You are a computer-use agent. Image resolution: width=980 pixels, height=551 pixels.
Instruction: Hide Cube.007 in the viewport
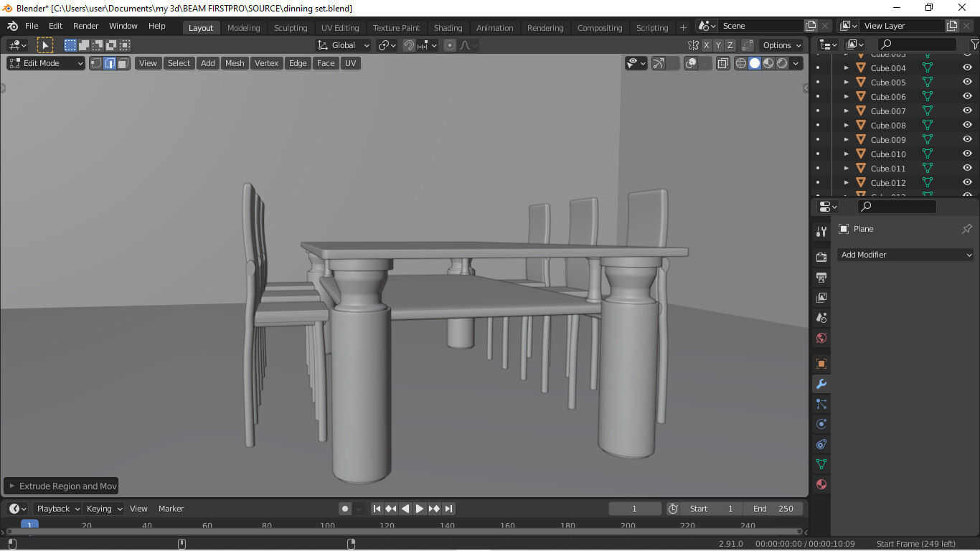coord(967,110)
